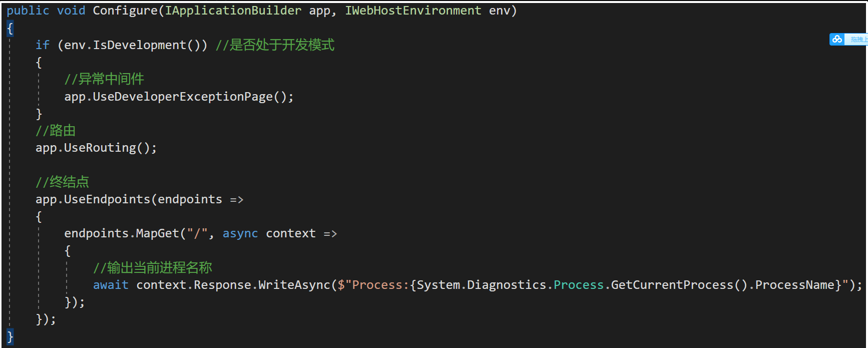Viewport: 868px width, 348px height.
Task: Click the await keyword
Action: (x=111, y=285)
